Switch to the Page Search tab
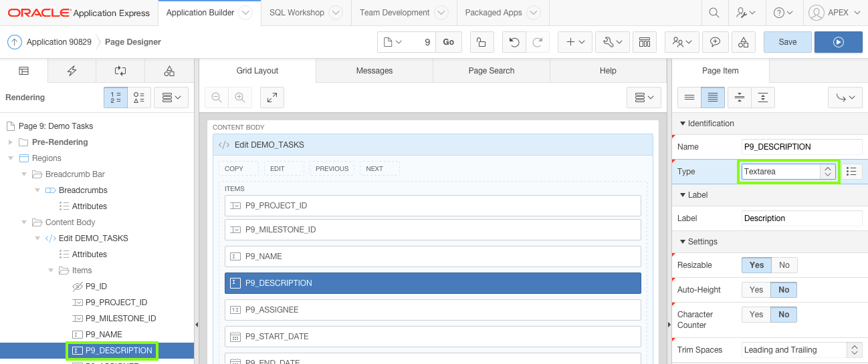This screenshot has height=364, width=868. 492,71
